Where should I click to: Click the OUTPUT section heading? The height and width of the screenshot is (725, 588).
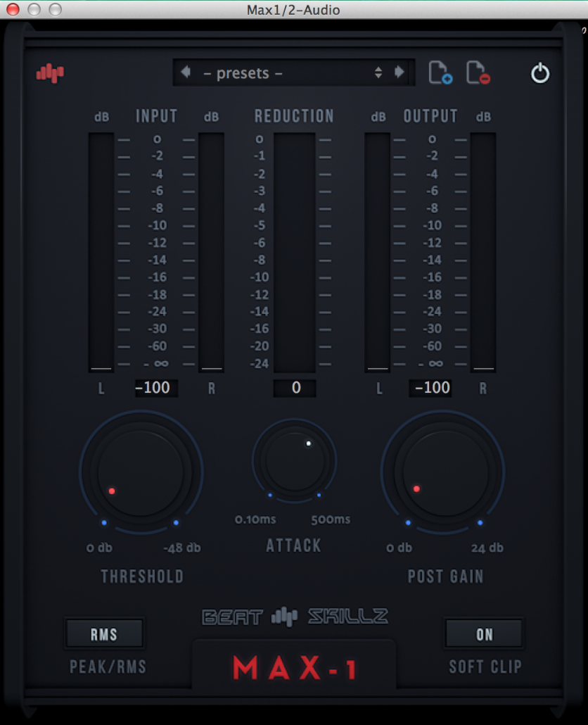pyautogui.click(x=430, y=115)
